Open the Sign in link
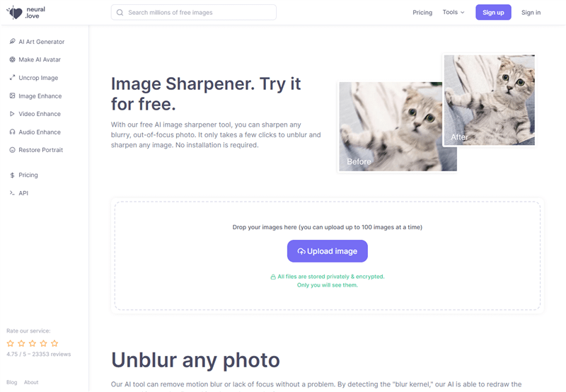The image size is (566, 392). click(531, 13)
